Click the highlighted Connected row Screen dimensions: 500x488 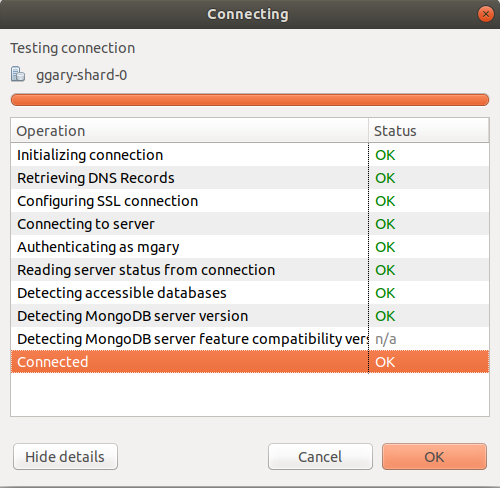(250, 362)
